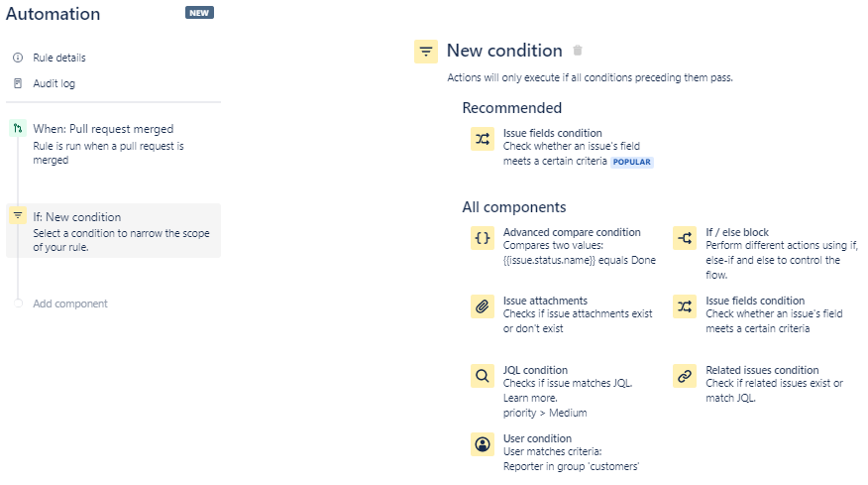Click the If / else block icon
The height and width of the screenshot is (485, 868).
684,238
